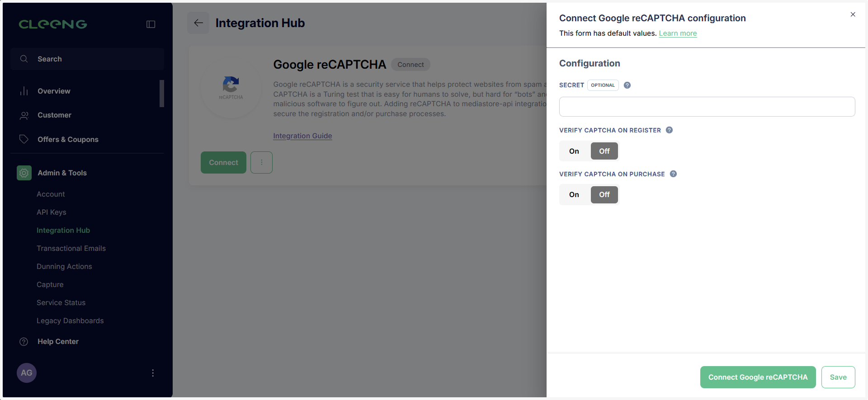This screenshot has width=868, height=400.
Task: Open the Account submenu item
Action: point(51,194)
